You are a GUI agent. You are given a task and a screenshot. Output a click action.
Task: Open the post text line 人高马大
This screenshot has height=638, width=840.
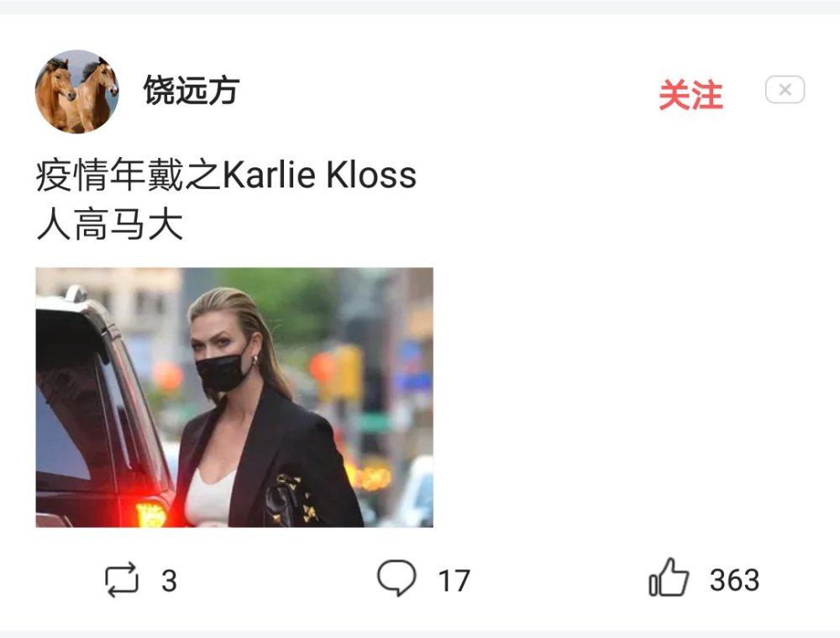[110, 224]
